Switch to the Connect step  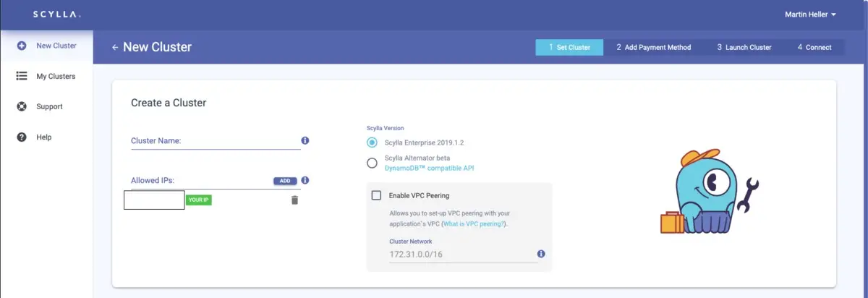[x=814, y=48]
